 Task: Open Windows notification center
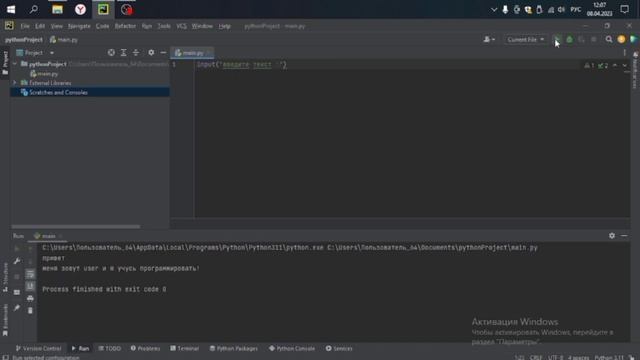[x=624, y=9]
